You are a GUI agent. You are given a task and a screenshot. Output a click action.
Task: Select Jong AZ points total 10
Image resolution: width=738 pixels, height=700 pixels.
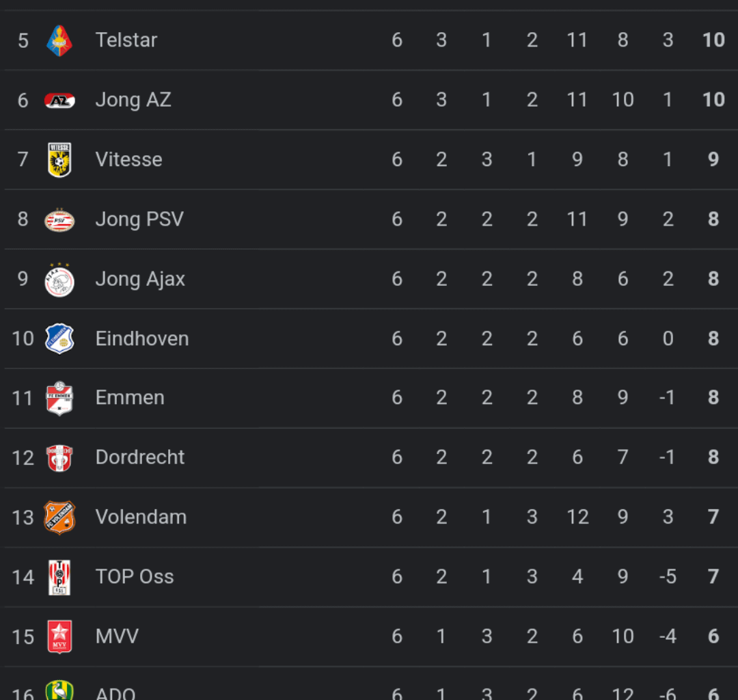click(x=713, y=100)
